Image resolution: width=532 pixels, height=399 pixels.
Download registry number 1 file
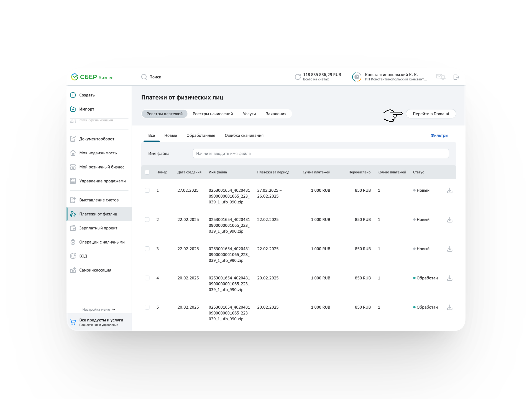[x=449, y=191]
